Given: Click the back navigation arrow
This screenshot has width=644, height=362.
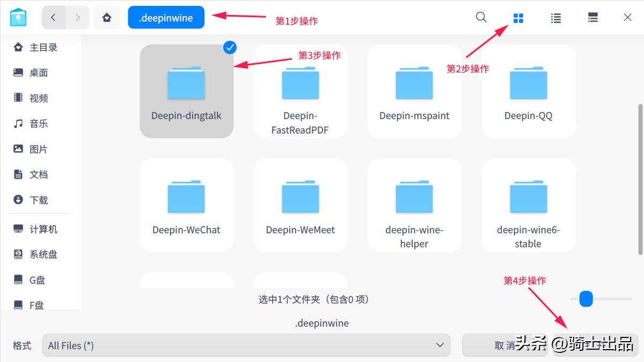Looking at the screenshot, I should coord(53,17).
